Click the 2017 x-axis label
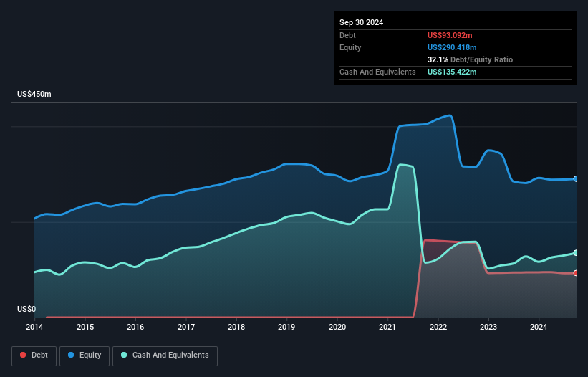 185,328
